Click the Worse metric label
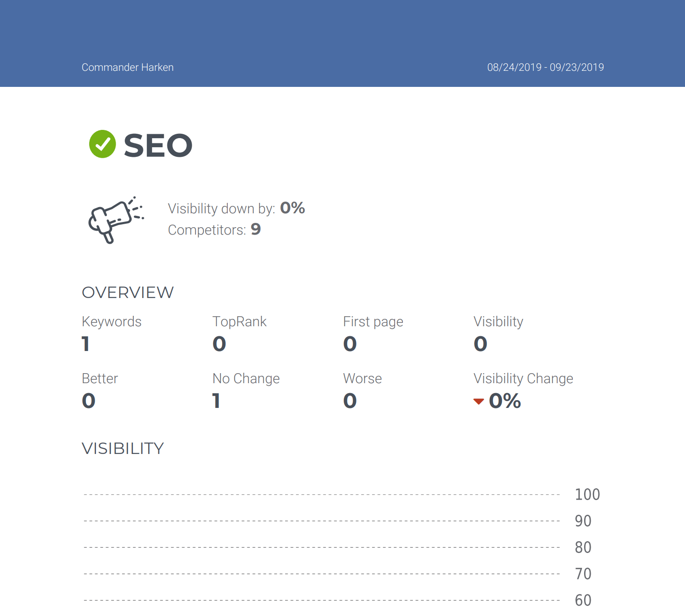685x616 pixels. pyautogui.click(x=362, y=378)
